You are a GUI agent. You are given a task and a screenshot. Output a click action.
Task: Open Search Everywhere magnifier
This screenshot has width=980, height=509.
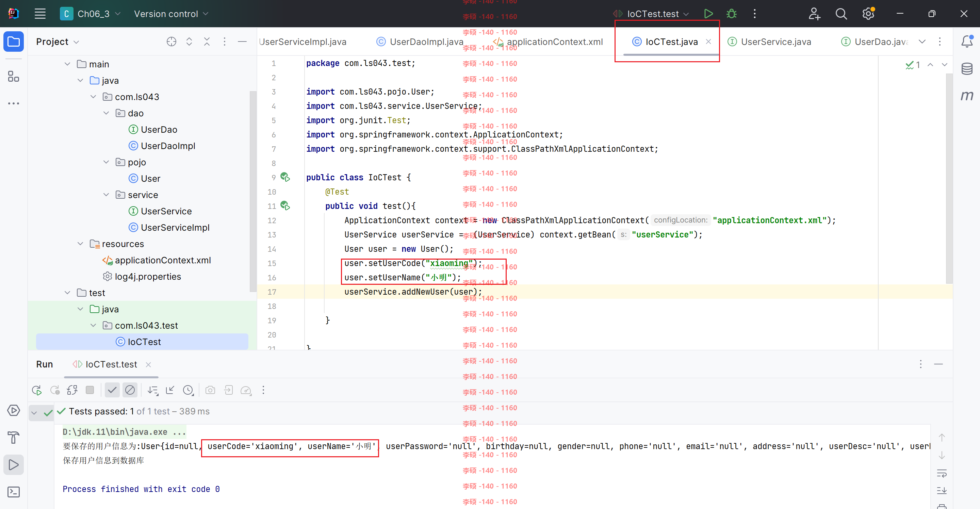(841, 14)
